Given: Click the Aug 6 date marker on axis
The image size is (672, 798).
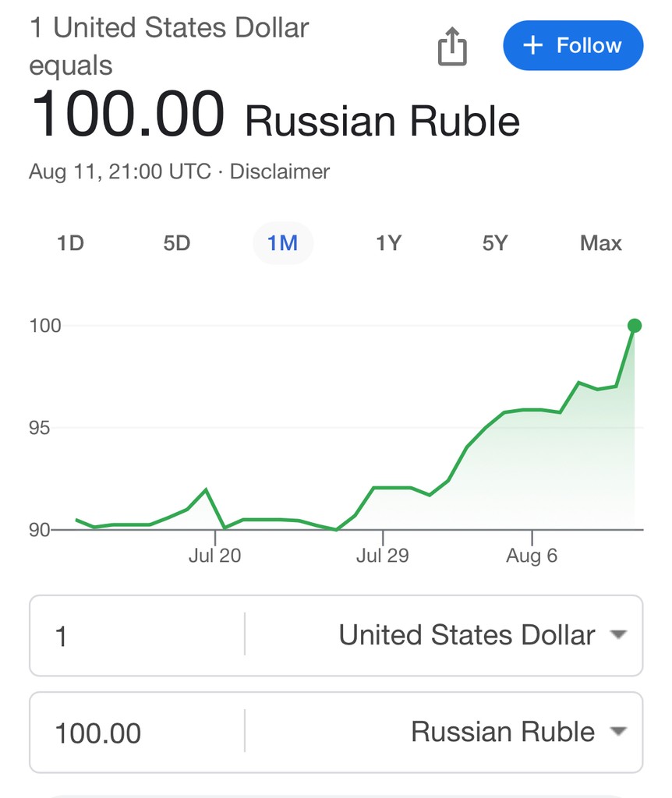Looking at the screenshot, I should pos(532,556).
